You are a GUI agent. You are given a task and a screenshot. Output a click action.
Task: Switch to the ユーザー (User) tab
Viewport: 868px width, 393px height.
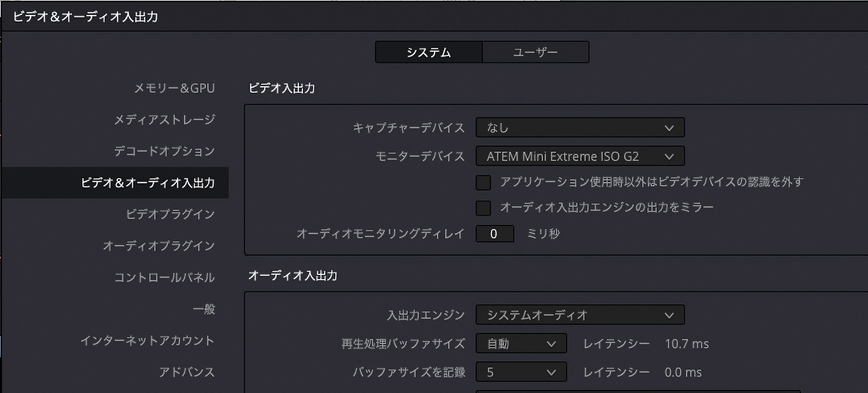[x=536, y=52]
